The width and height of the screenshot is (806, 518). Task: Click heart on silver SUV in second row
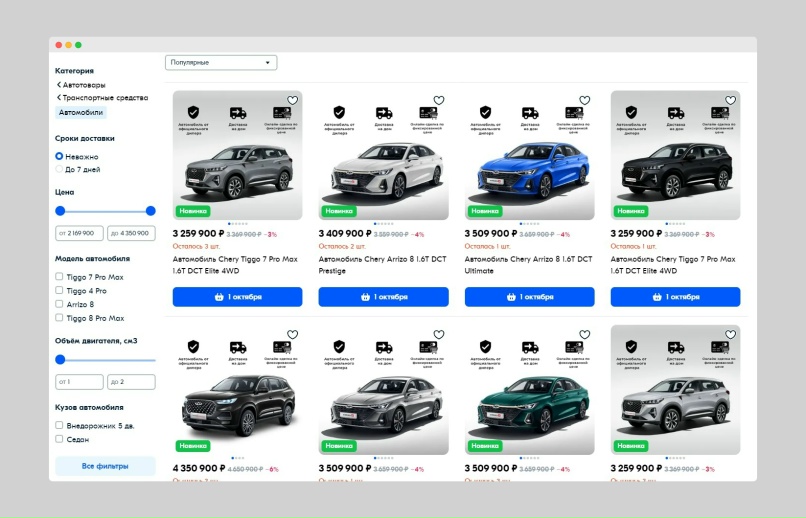730,335
